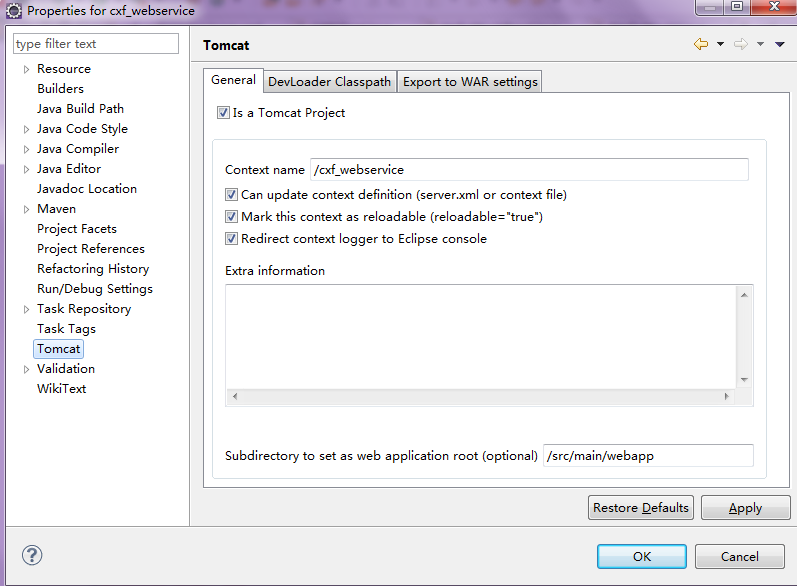Screen dimensions: 797x586
Task: Open the help question mark icon
Action: click(32, 555)
